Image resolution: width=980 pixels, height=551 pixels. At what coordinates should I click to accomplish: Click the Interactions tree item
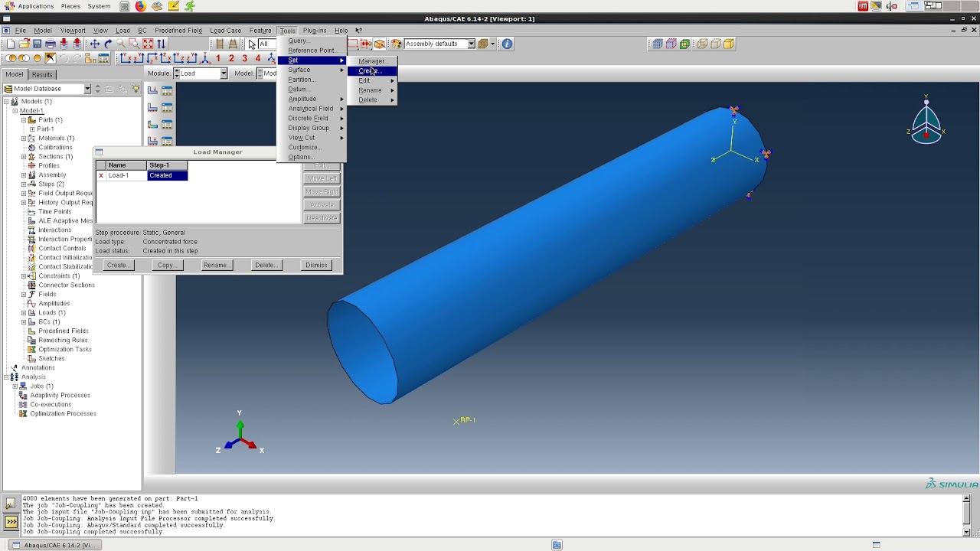coord(55,230)
